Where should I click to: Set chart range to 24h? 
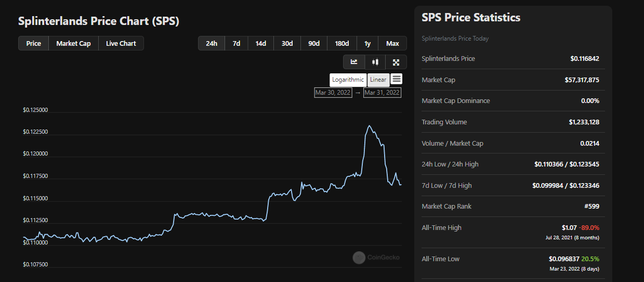click(212, 43)
